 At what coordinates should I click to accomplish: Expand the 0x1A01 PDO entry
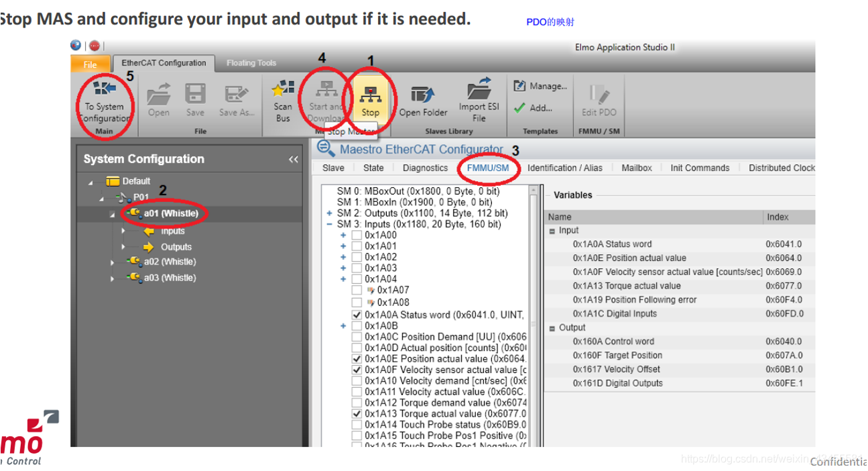343,246
